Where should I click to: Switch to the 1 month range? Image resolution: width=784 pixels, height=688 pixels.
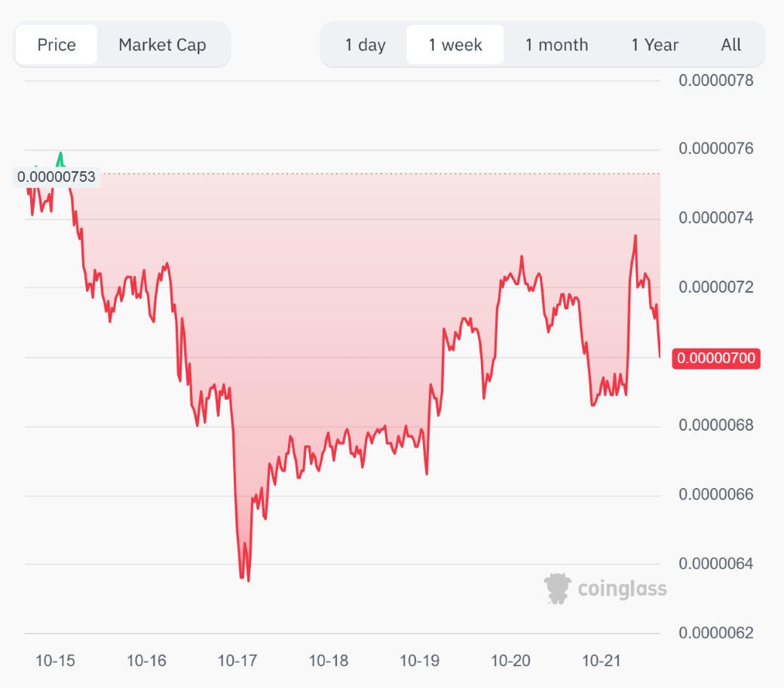[556, 45]
